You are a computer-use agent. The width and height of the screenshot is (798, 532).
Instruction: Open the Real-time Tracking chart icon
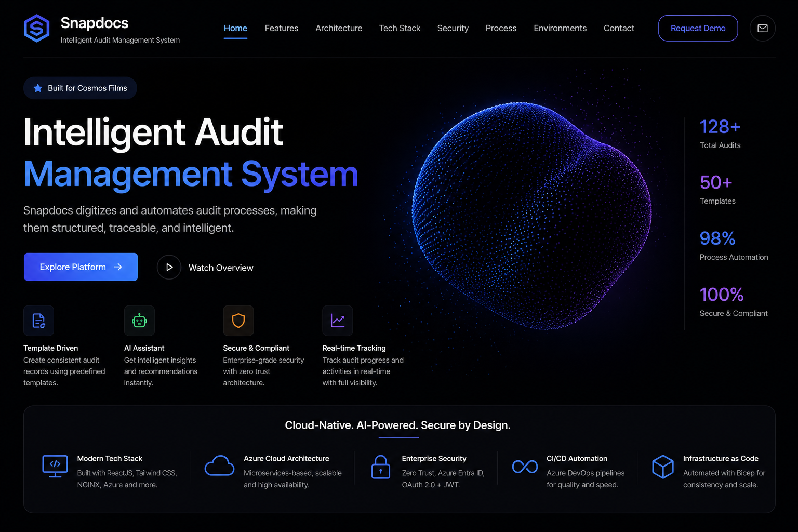338,321
